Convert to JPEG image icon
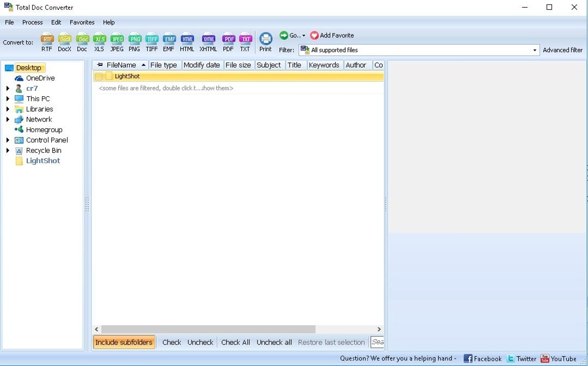588x366 pixels. point(117,42)
